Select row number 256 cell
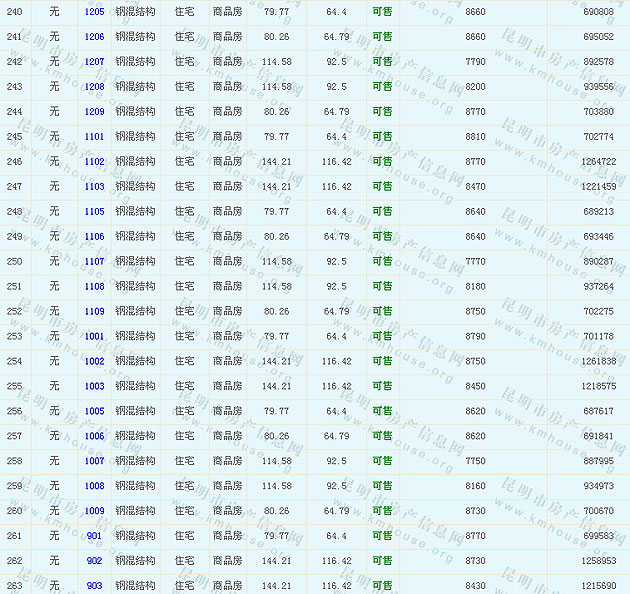Image resolution: width=630 pixels, height=594 pixels. pos(14,411)
